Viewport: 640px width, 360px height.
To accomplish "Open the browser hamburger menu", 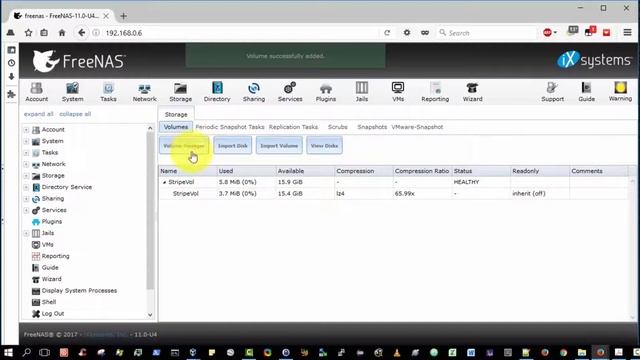I will tap(627, 33).
